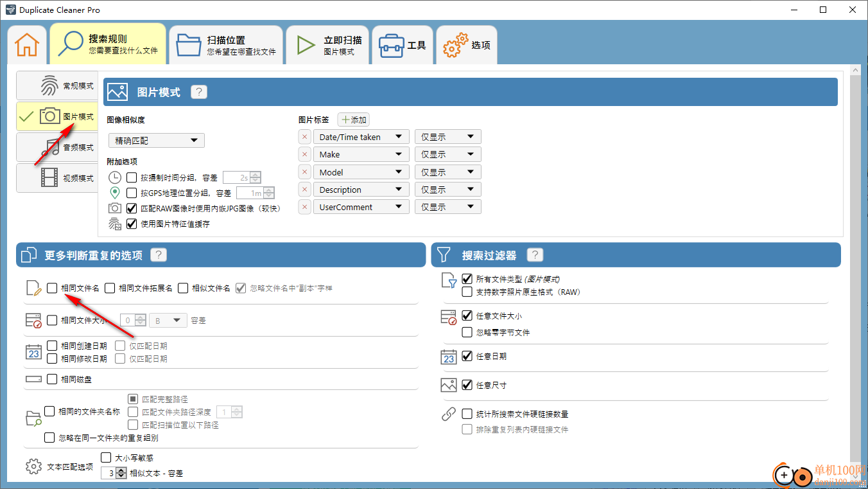The image size is (868, 489).
Task: Select 匹配完整路径 radio option
Action: pyautogui.click(x=133, y=399)
